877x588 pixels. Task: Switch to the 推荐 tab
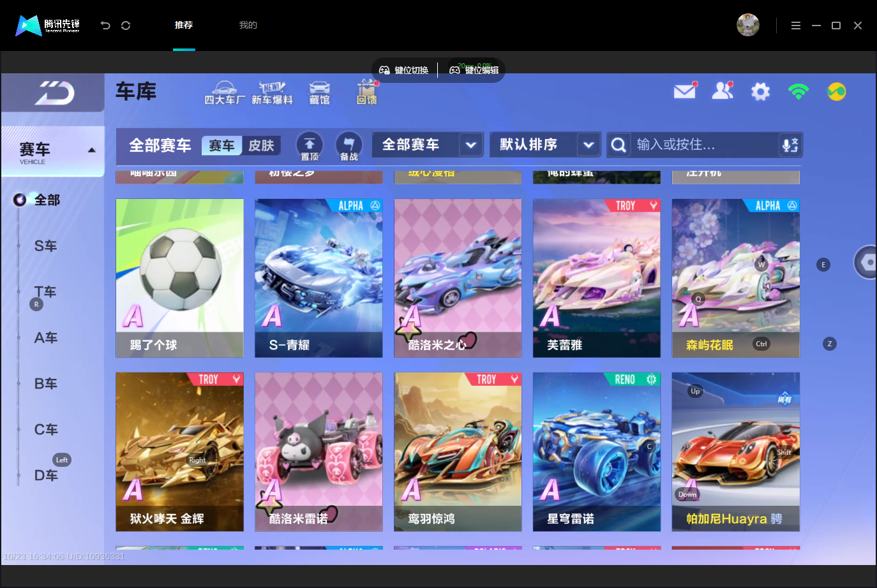[184, 25]
